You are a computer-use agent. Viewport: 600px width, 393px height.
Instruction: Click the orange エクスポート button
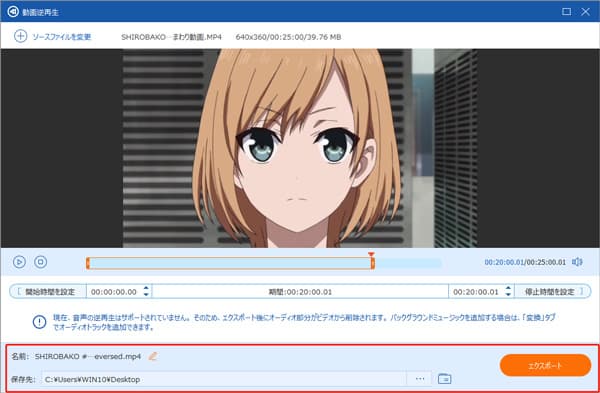(545, 365)
